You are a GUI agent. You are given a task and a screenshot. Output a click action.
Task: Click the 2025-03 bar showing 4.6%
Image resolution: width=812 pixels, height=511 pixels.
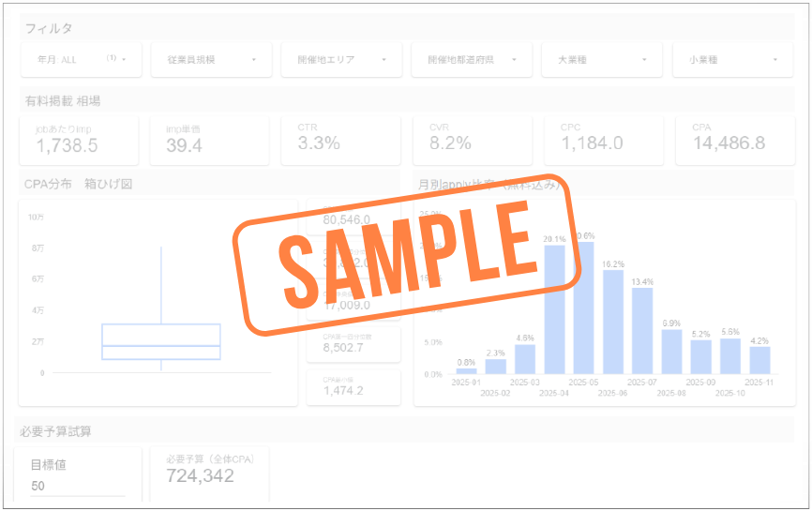tap(525, 359)
